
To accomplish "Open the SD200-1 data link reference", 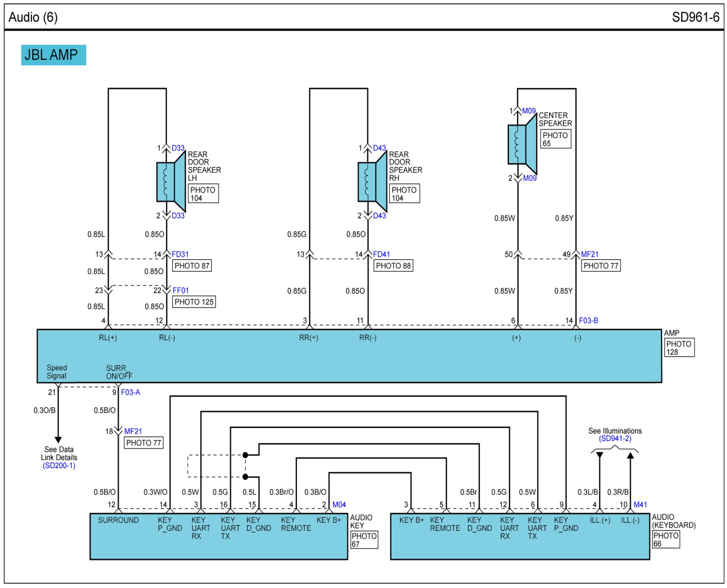I will tap(59, 465).
